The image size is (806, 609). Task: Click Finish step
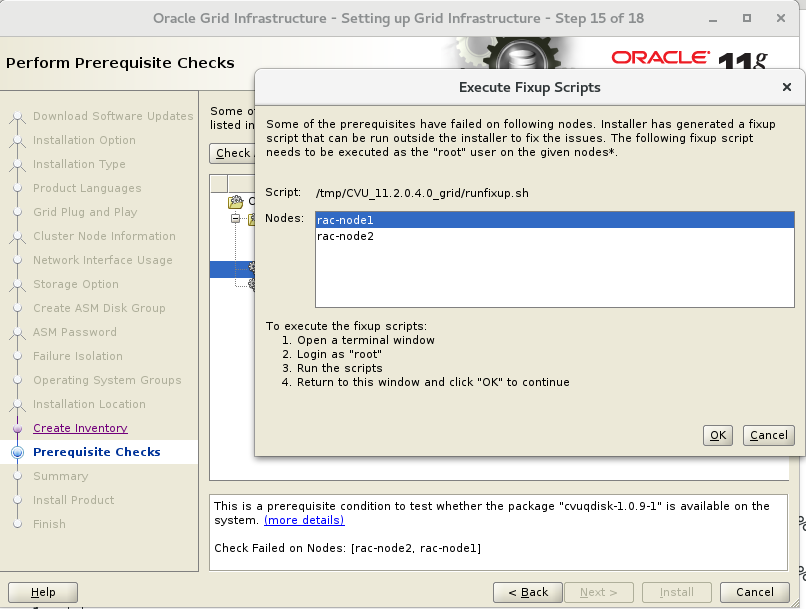pyautogui.click(x=49, y=524)
